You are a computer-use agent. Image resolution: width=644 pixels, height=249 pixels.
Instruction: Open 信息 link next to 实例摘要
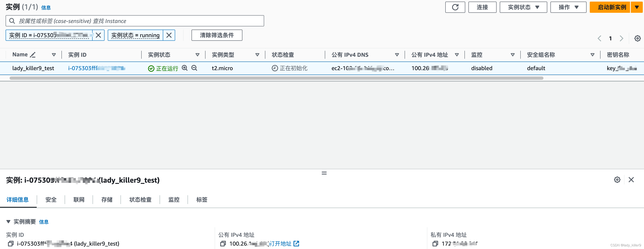44,222
